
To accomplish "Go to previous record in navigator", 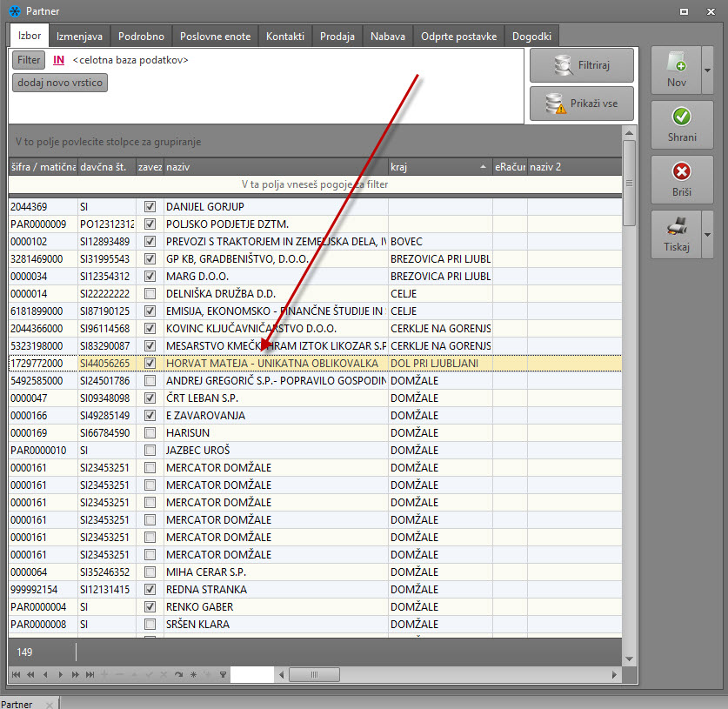I will coord(45,675).
